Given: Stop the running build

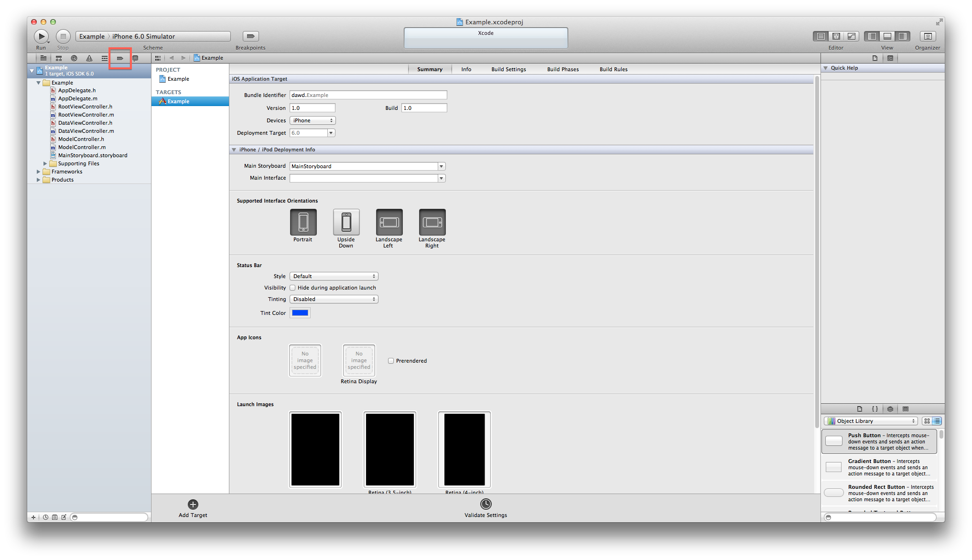Looking at the screenshot, I should tap(63, 36).
